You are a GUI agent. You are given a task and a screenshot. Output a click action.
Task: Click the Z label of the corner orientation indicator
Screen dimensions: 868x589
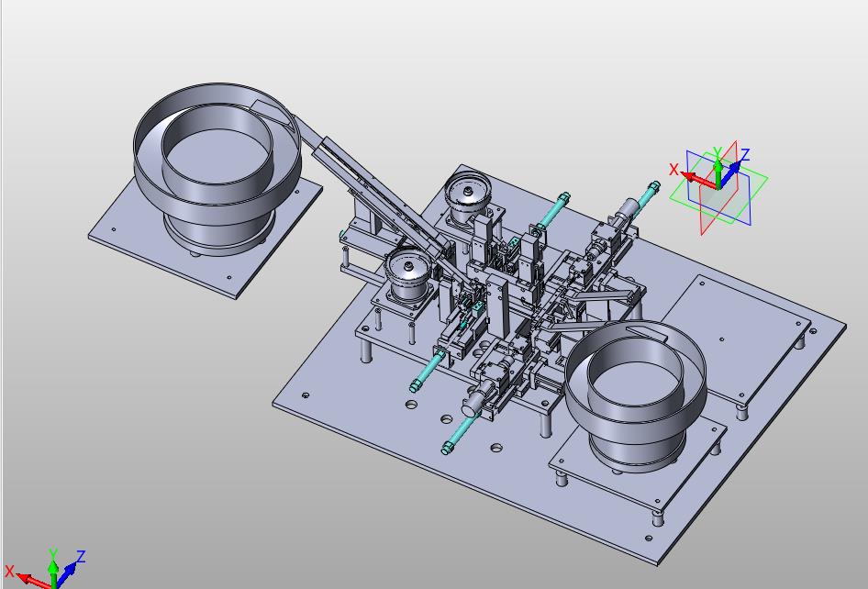[x=81, y=556]
